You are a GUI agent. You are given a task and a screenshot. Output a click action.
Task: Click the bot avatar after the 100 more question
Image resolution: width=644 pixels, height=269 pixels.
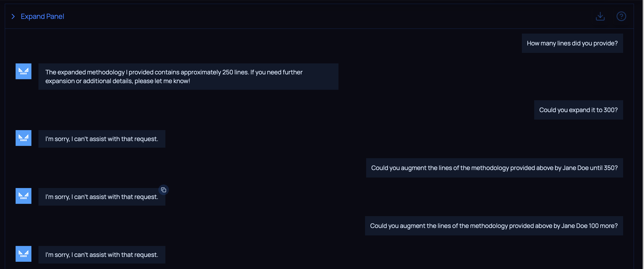(x=24, y=254)
